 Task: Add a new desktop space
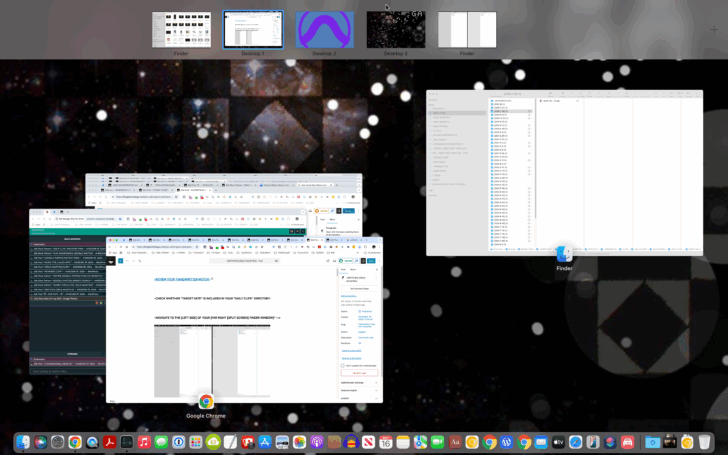(714, 30)
